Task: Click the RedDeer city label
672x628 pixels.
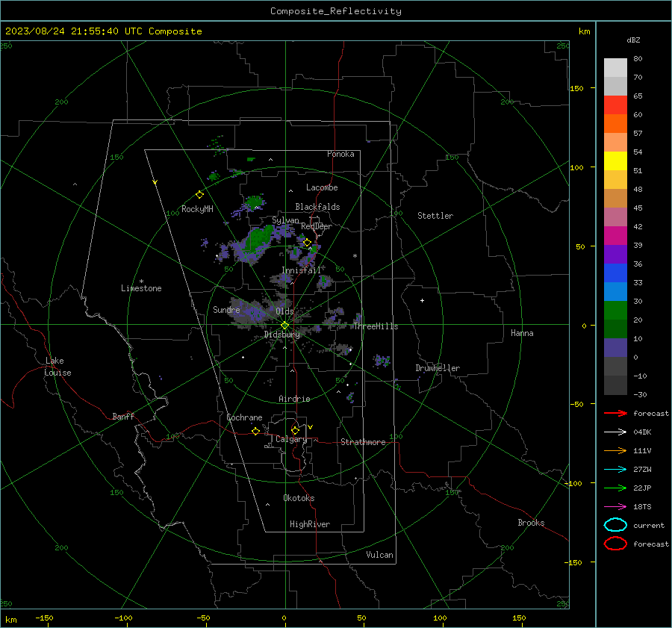Action: click(317, 226)
